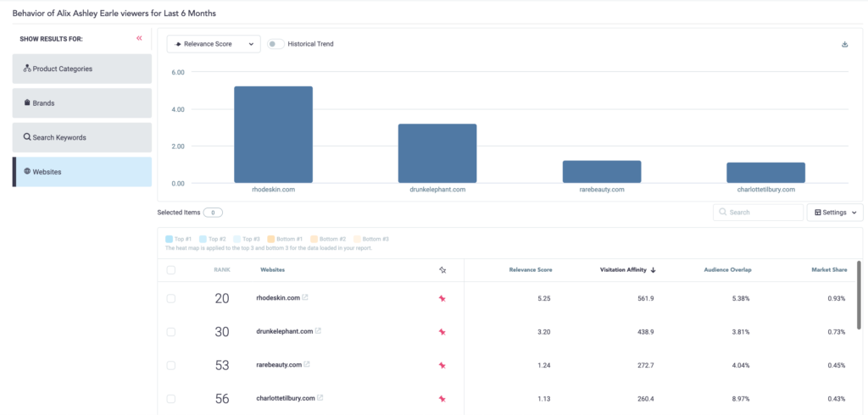Screen dimensions: 868x415
Task: Toggle the Historical Trend switch
Action: [275, 44]
